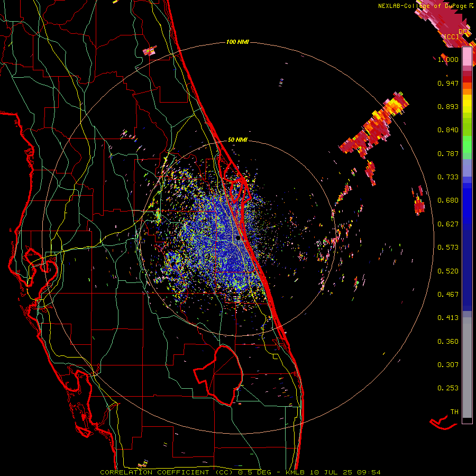Click the yellow segment of the color bar
476x476 pixels.
coord(467,104)
